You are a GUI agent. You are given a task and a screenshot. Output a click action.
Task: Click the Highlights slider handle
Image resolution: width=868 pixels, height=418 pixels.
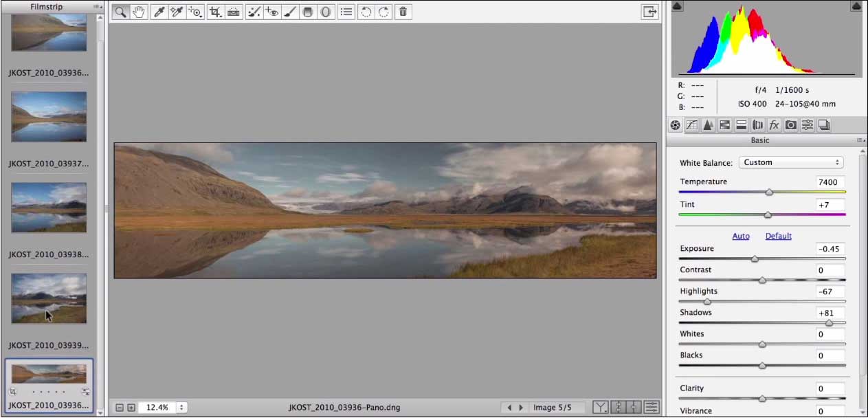(x=707, y=302)
